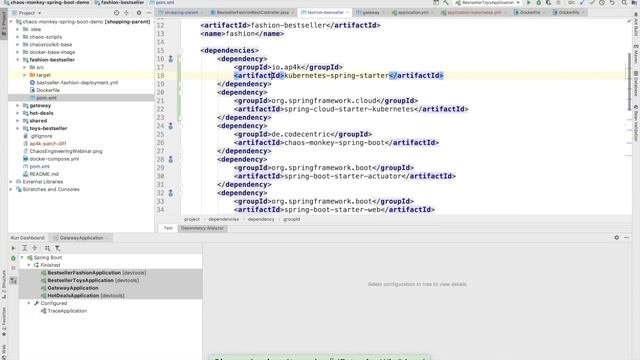Open application-kubernetes.yml tab
The width and height of the screenshot is (640, 360).
474,13
